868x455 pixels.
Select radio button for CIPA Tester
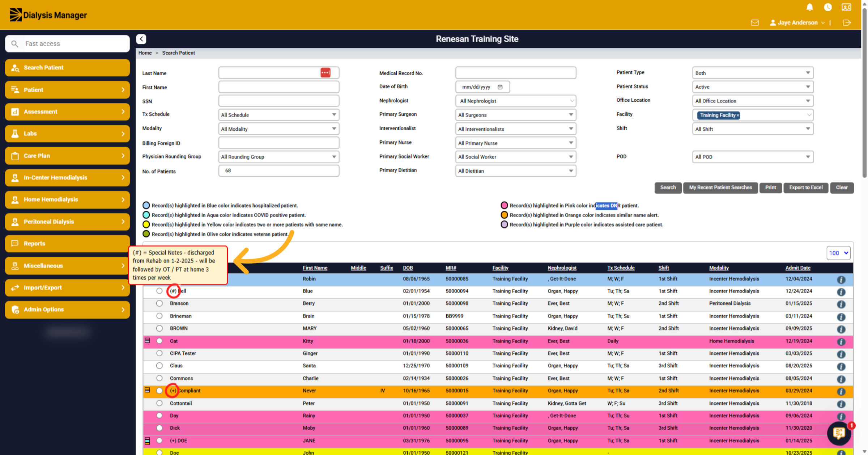(159, 353)
